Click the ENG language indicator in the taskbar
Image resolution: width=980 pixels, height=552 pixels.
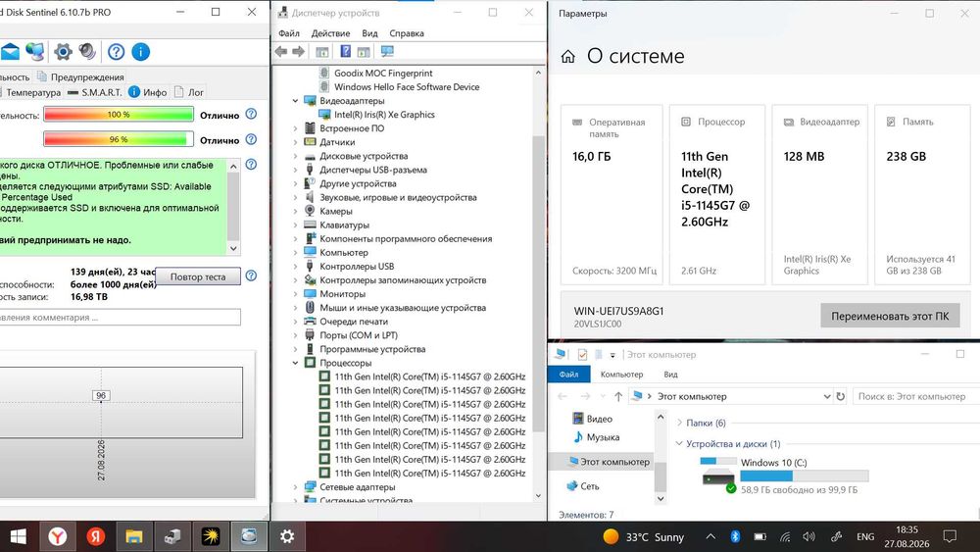point(865,536)
